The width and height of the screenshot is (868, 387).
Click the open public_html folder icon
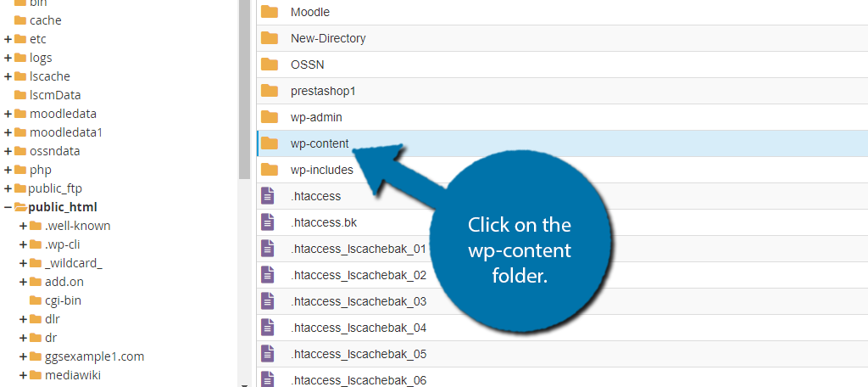pos(20,207)
